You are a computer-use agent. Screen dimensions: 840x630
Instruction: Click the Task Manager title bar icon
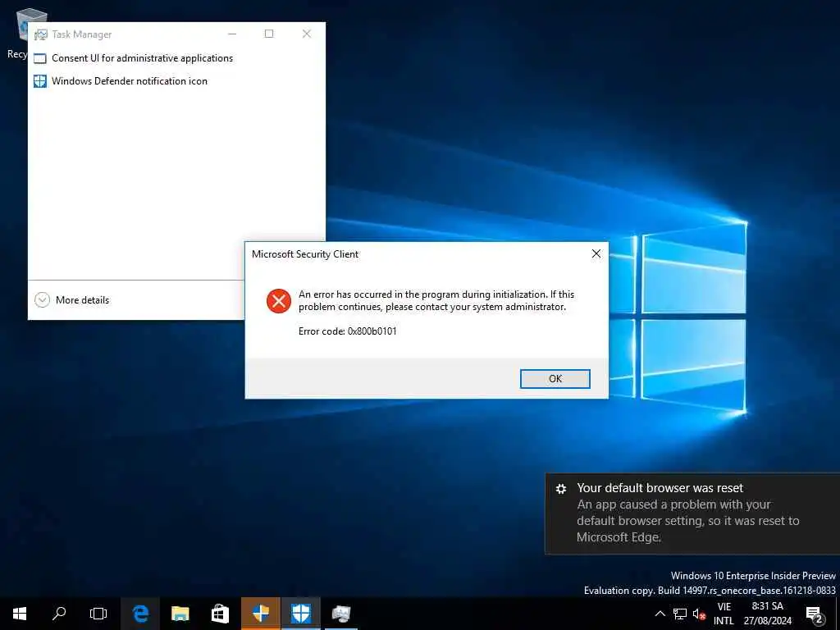pyautogui.click(x=41, y=34)
